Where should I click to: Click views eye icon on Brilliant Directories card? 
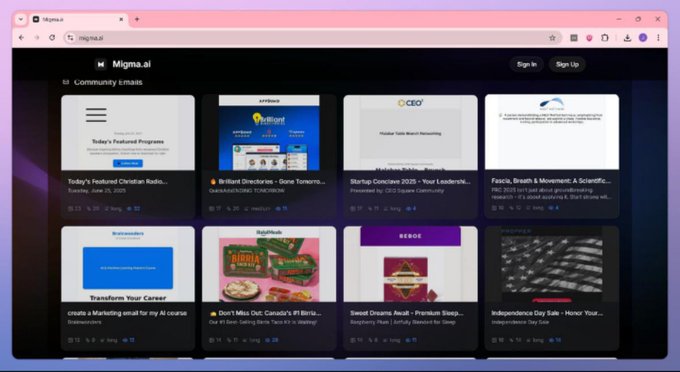point(278,209)
